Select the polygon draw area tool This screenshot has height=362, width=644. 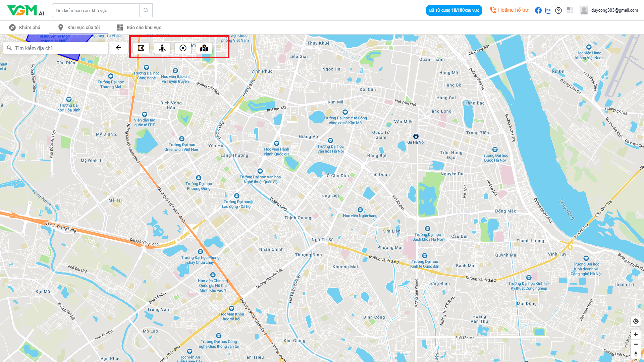[x=141, y=48]
